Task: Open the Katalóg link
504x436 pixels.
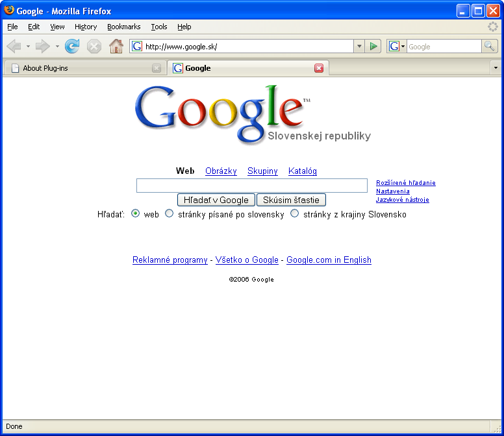Action: (x=303, y=171)
